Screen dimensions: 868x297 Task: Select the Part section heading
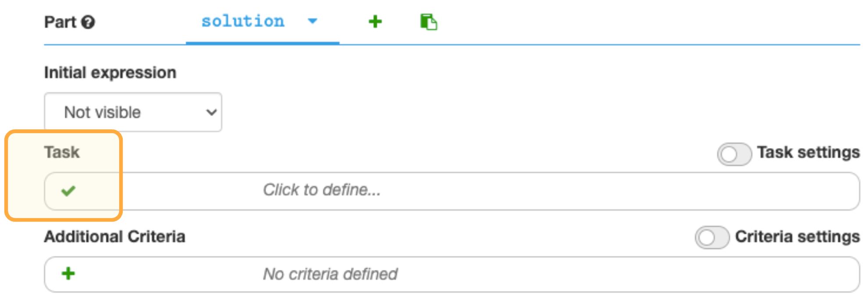pyautogui.click(x=61, y=22)
